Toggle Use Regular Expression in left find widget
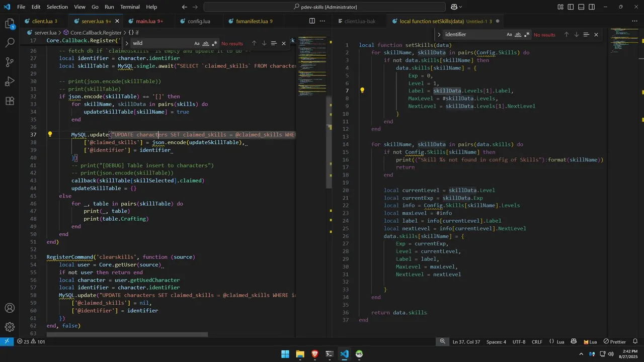644x362 pixels. [x=215, y=43]
